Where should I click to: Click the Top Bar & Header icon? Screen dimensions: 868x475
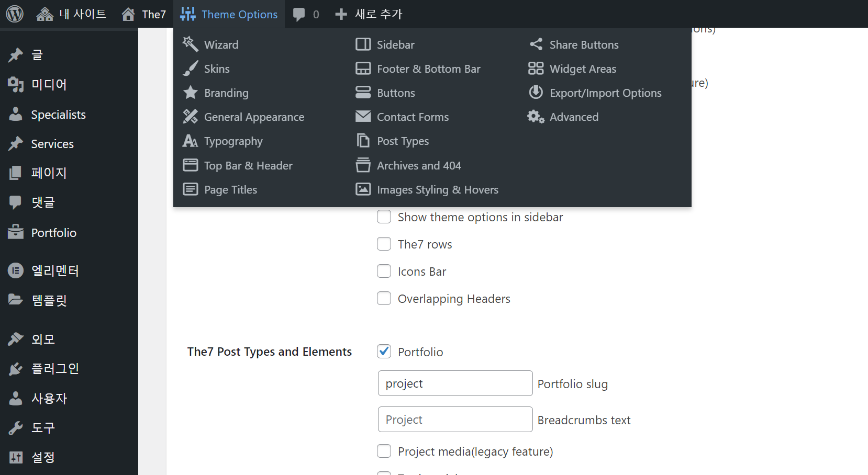point(190,165)
